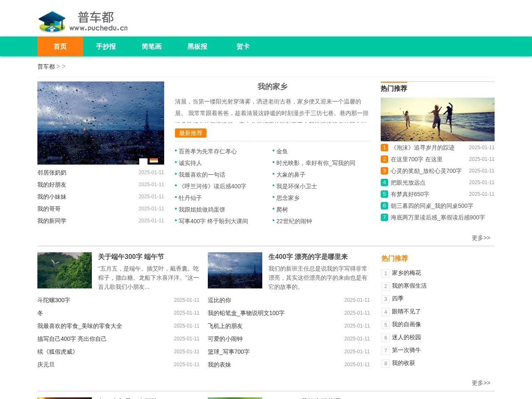
Task: Select the orange carousel indicator dot
Action: click(x=154, y=161)
